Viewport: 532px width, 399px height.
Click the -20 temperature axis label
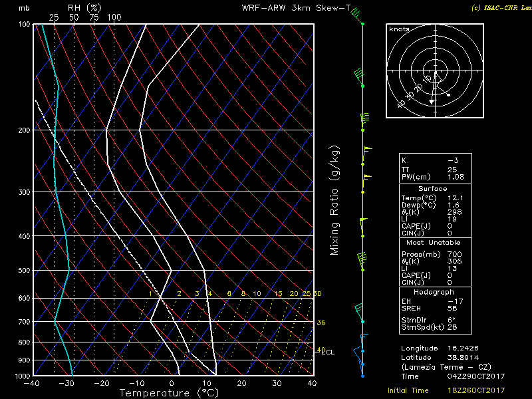[102, 384]
